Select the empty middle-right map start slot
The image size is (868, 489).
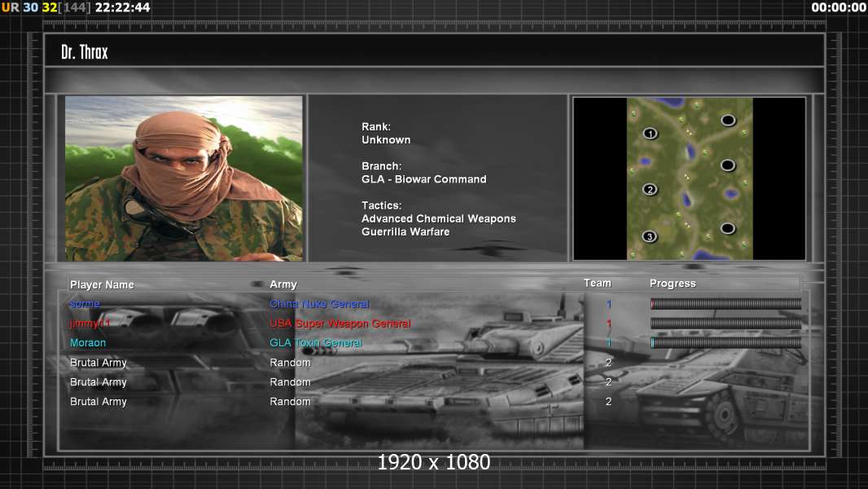tap(728, 165)
